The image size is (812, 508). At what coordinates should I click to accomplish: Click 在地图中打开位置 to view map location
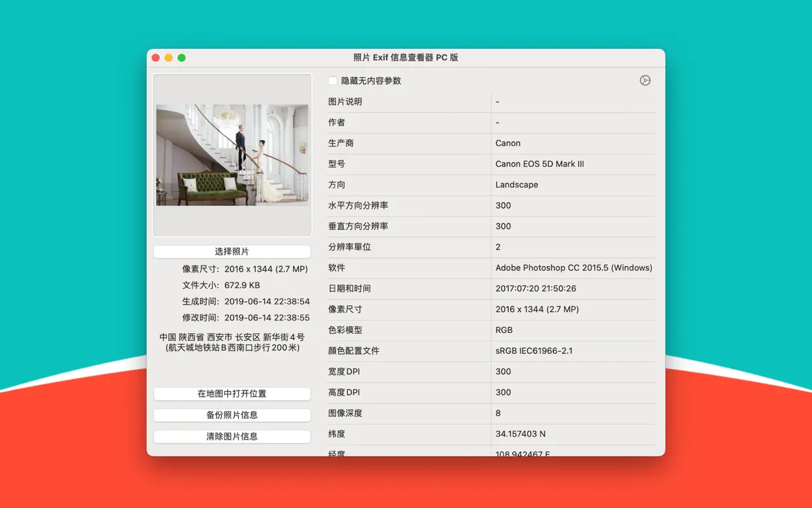pos(232,394)
